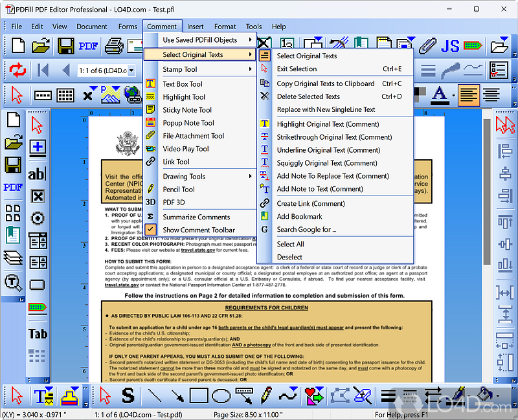Choose Video Play Tool menu entry
The image size is (518, 420).
pyautogui.click(x=199, y=149)
